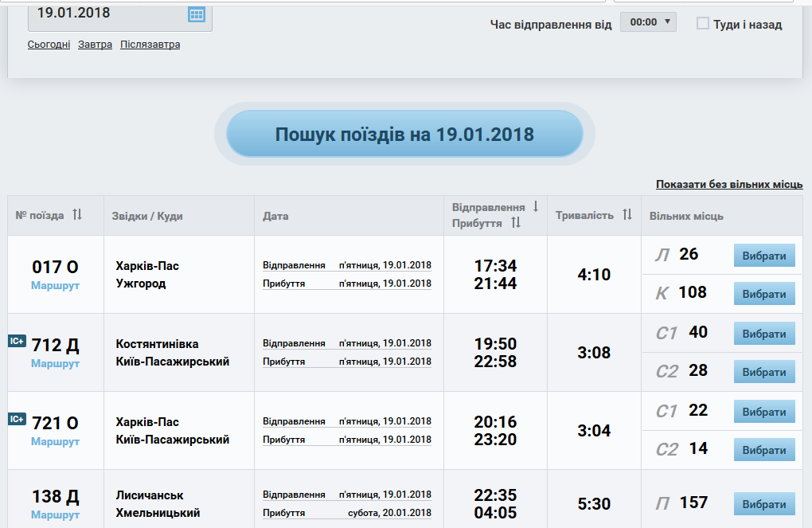The image size is (812, 528).
Task: Sort by arrival time arrows icon
Action: click(x=516, y=223)
